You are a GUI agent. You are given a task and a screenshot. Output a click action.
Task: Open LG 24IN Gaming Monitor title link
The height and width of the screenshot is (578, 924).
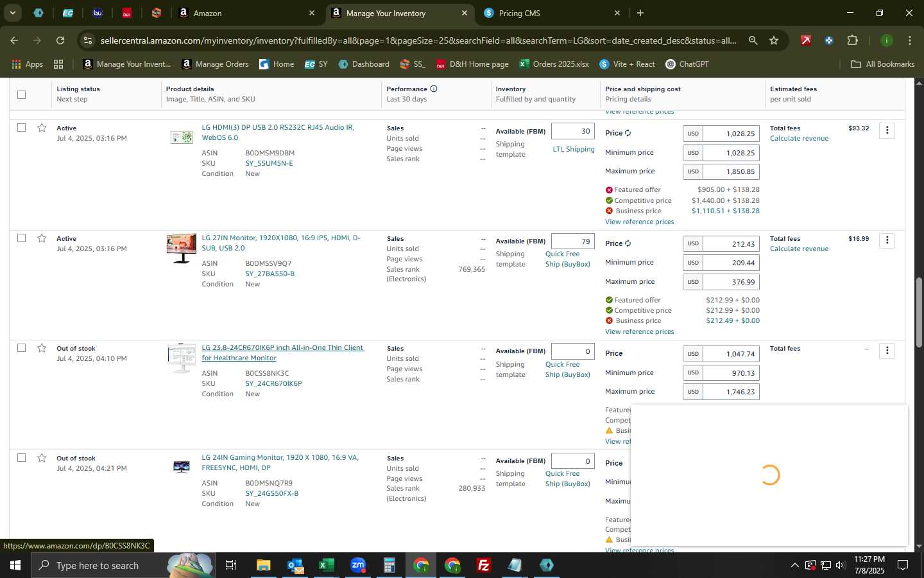click(280, 462)
